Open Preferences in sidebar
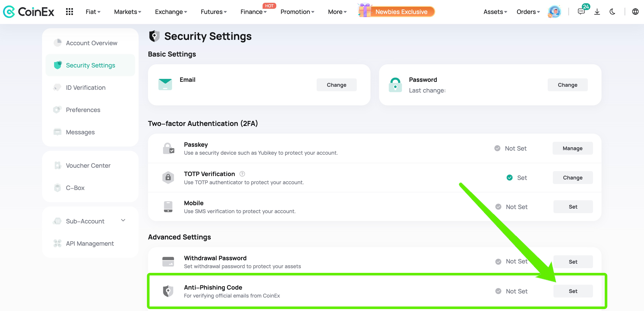Screen dimensions: 644x311 coord(90,110)
